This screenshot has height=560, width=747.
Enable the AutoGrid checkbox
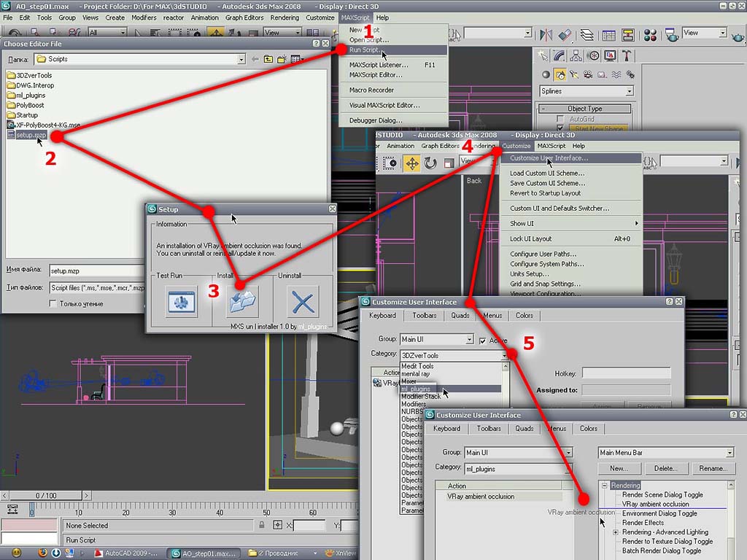pos(560,119)
